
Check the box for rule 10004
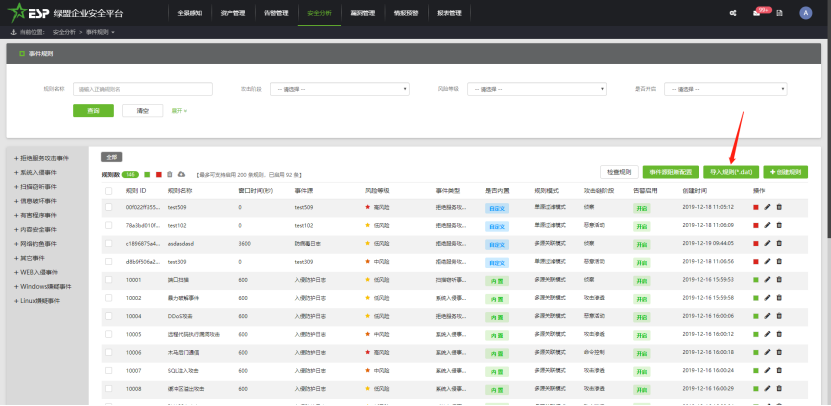coord(109,315)
